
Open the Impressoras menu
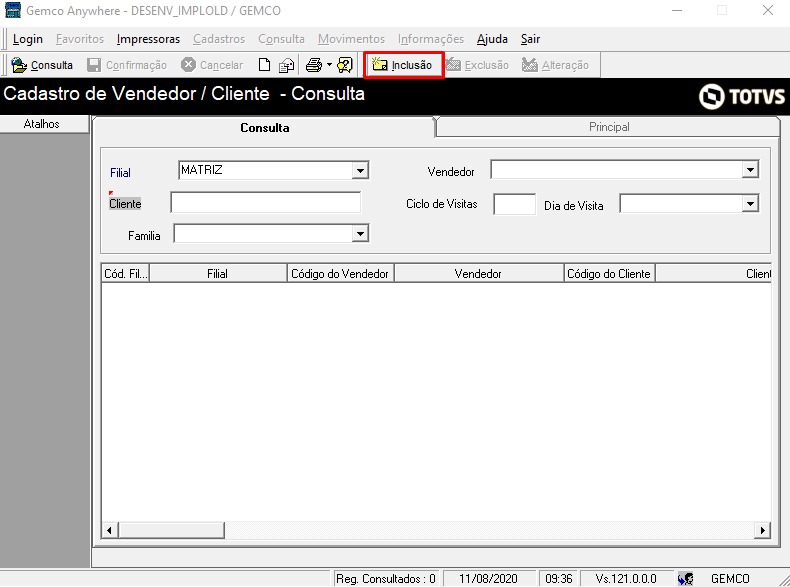coord(148,39)
